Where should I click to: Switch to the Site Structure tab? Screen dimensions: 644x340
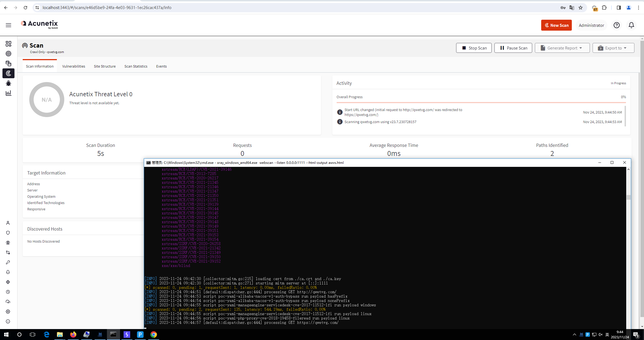[x=105, y=66]
